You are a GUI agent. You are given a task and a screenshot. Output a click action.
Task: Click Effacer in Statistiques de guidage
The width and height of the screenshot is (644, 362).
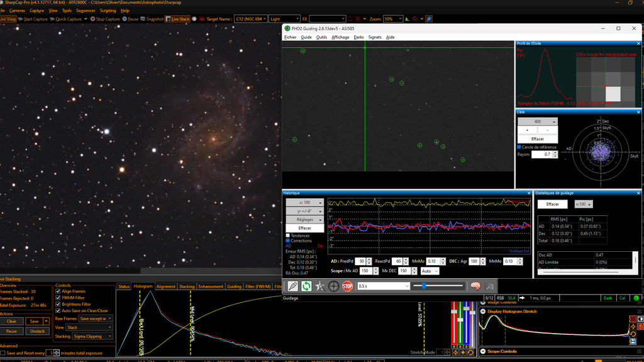click(x=552, y=204)
